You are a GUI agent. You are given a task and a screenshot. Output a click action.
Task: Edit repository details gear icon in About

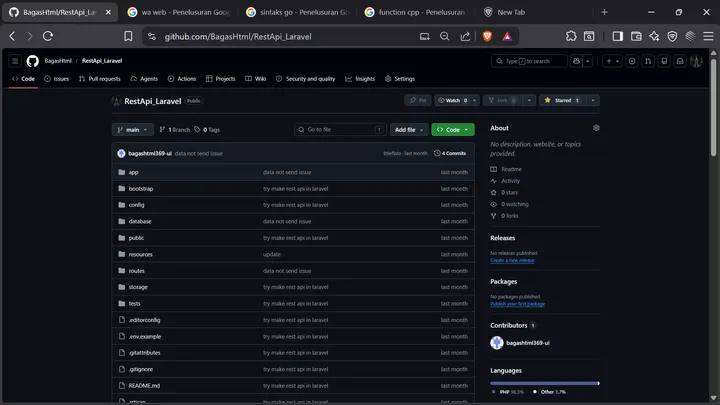596,128
